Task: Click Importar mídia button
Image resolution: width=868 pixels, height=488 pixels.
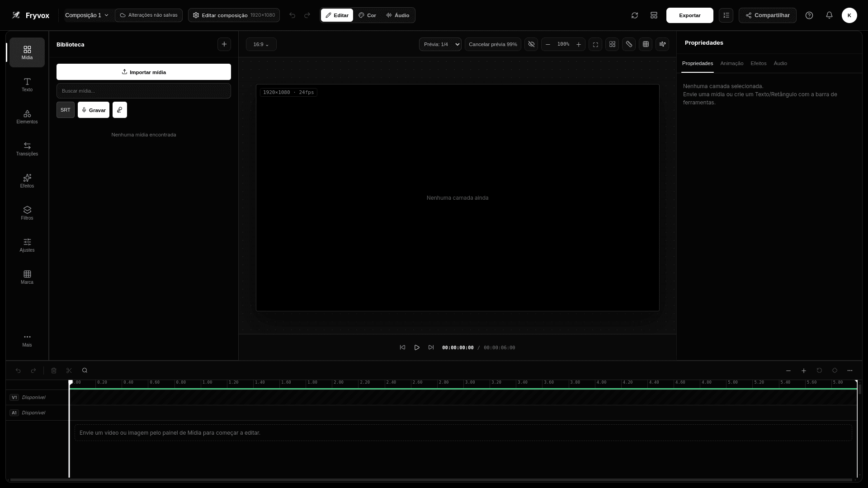Action: (144, 72)
